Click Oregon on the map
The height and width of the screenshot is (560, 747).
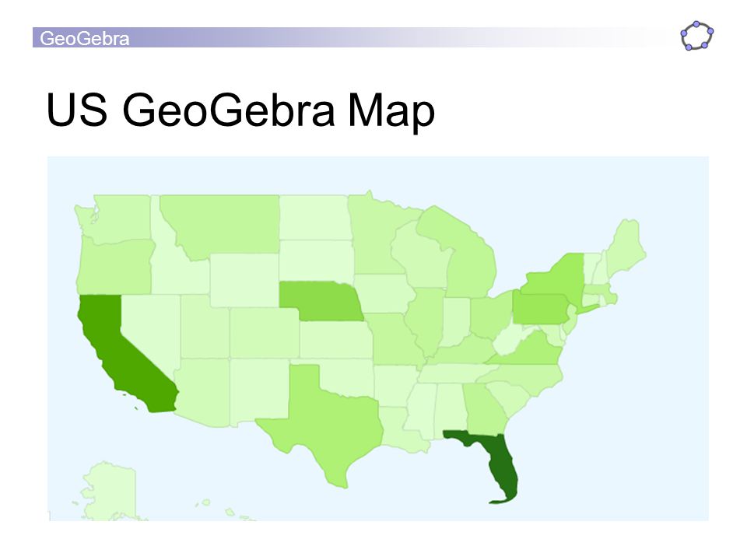[114, 267]
